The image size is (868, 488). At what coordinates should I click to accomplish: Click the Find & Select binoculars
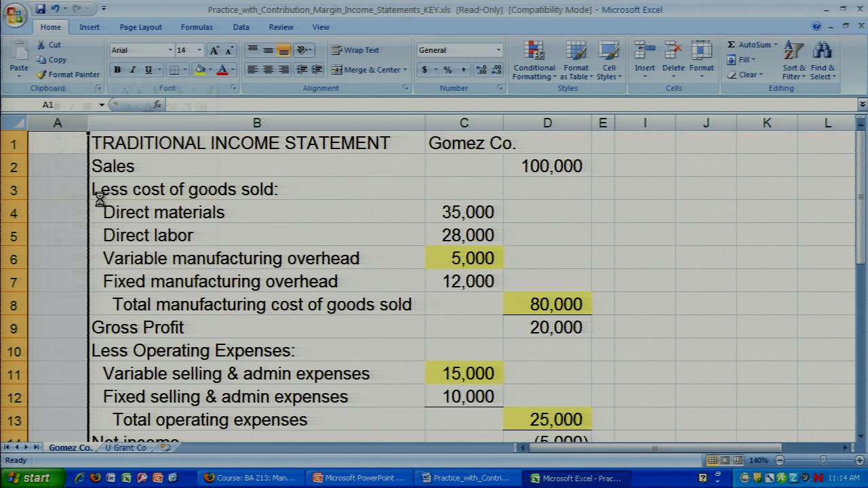(822, 60)
